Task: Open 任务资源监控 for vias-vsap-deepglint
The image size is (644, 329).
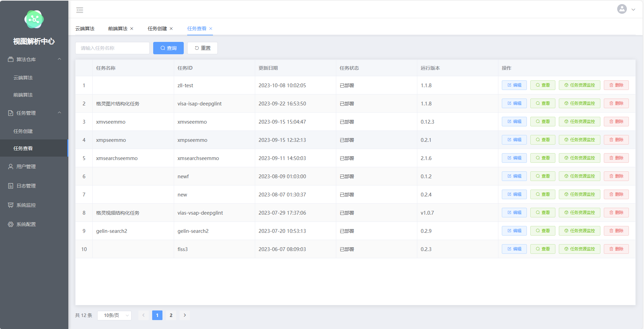Action: [579, 213]
